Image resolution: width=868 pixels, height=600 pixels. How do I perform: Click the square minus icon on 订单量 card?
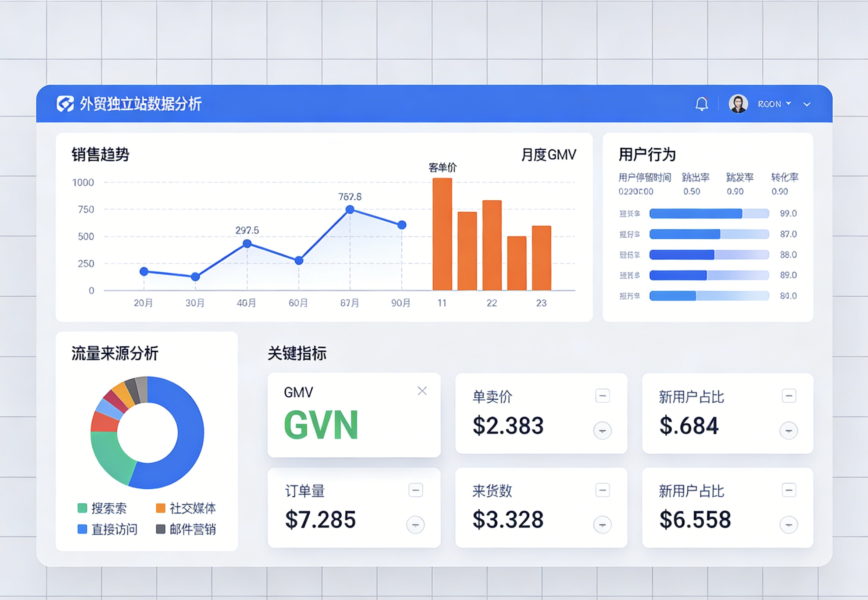(416, 490)
